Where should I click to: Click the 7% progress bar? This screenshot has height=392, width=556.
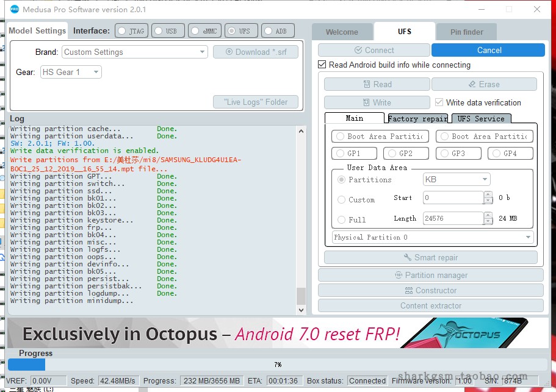click(278, 365)
